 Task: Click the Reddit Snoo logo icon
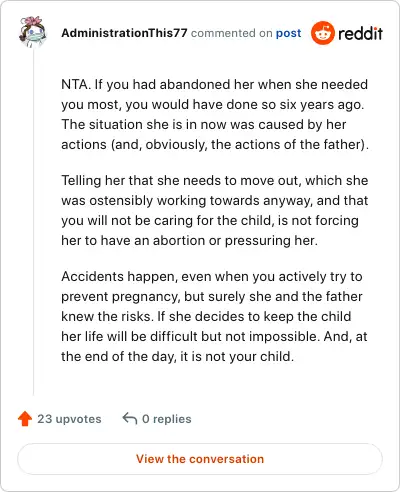(322, 33)
